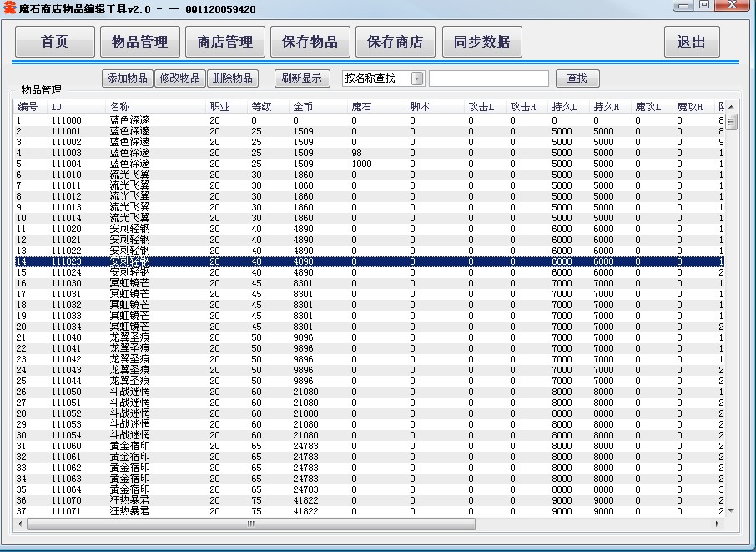This screenshot has width=756, height=552.
Task: Click the horizontal scrollbar right arrow
Action: tap(717, 524)
